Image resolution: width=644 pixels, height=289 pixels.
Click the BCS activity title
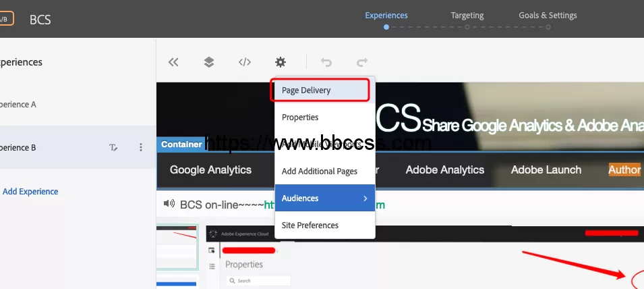click(40, 20)
